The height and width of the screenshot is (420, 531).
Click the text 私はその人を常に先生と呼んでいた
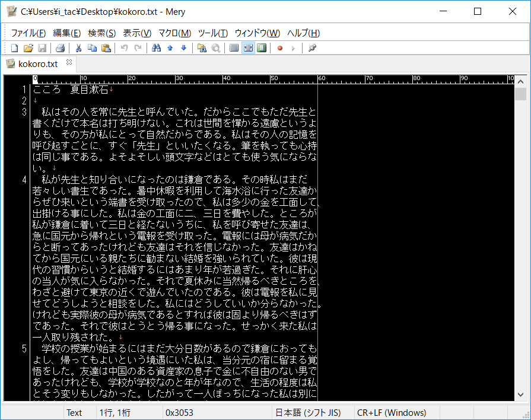118,112
